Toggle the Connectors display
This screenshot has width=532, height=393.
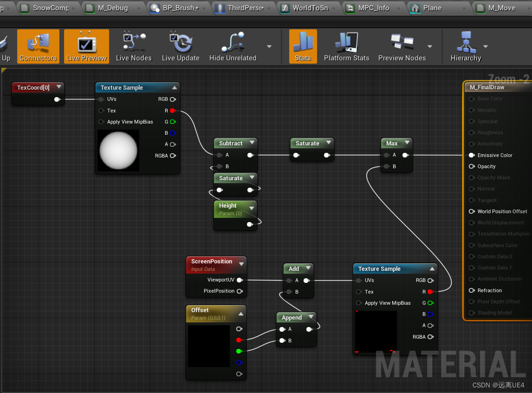coord(38,46)
